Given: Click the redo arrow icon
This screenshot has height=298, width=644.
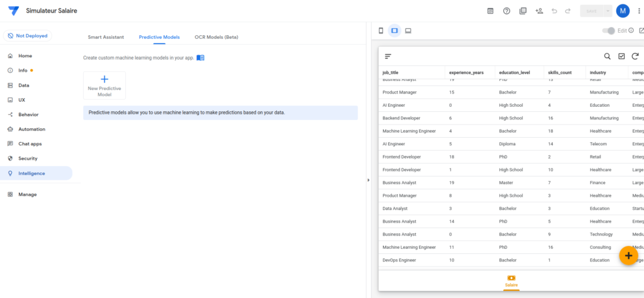Looking at the screenshot, I should pos(568,11).
